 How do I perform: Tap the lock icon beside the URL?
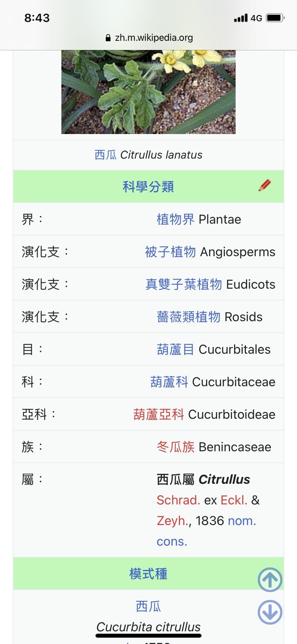point(108,38)
